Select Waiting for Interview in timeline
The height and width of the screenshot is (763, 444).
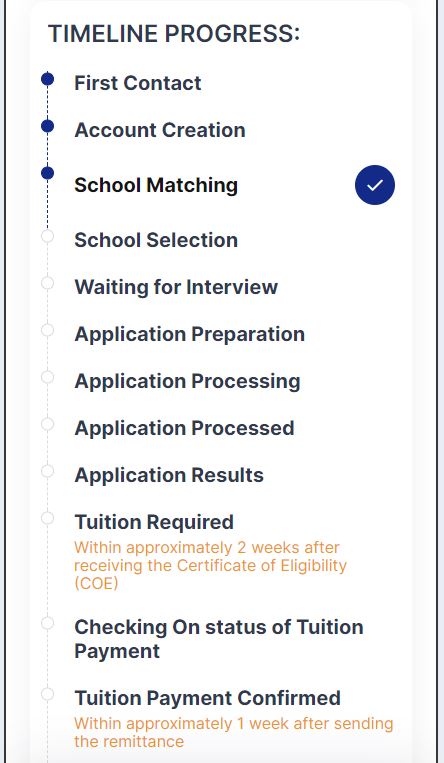(176, 287)
